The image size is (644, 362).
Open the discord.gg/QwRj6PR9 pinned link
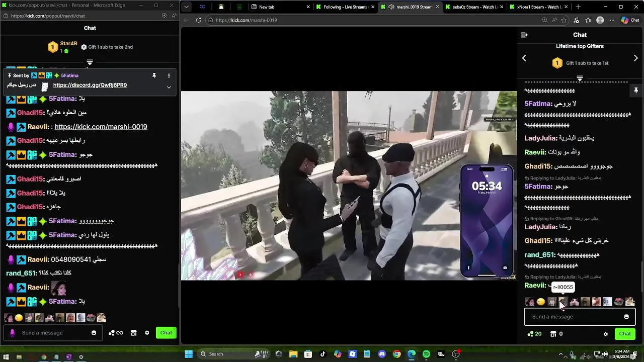90,85
